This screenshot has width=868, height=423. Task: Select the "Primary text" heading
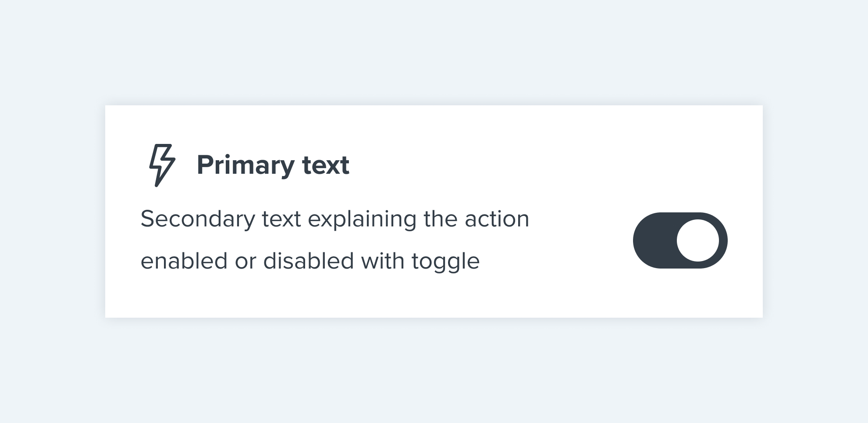tap(273, 165)
